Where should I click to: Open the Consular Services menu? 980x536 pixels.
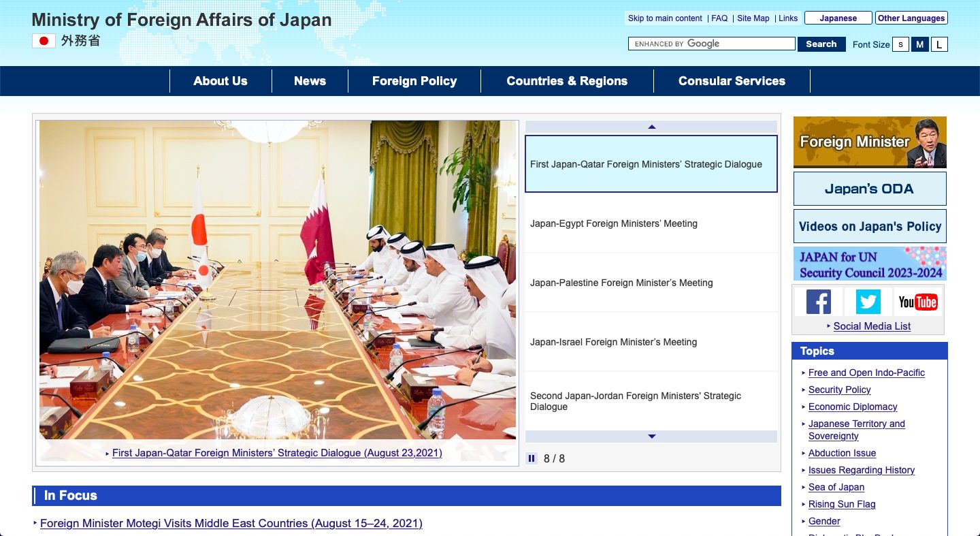[x=732, y=81]
